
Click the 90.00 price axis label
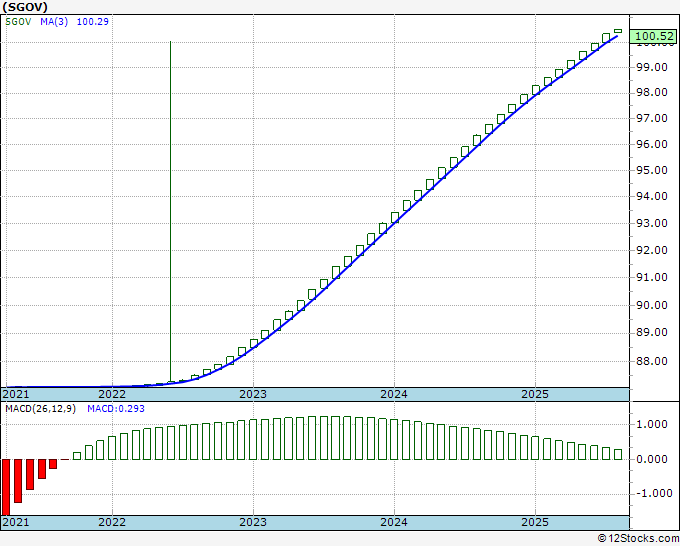click(x=652, y=305)
